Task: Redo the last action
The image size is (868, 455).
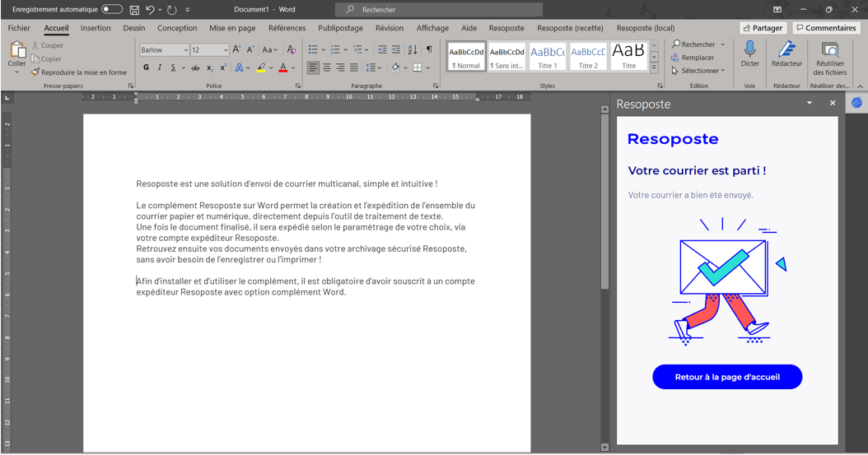Action: (x=172, y=9)
